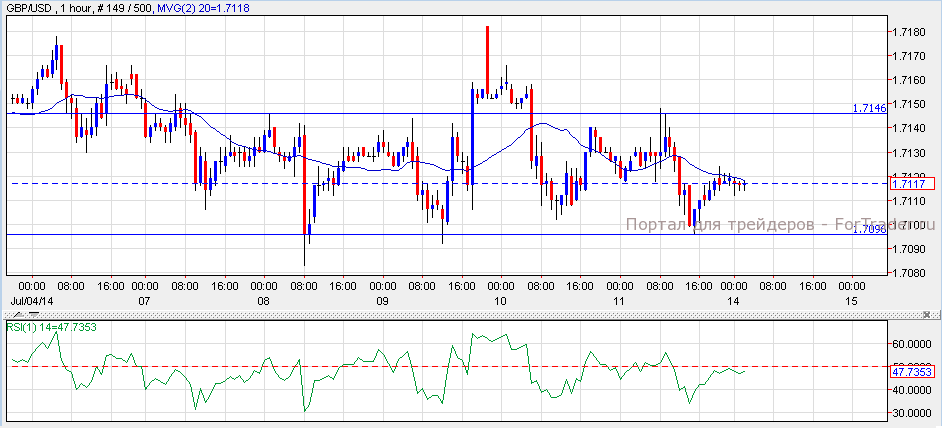The image size is (942, 428).
Task: Click the 1.7180 price scale label
Action: click(x=911, y=31)
